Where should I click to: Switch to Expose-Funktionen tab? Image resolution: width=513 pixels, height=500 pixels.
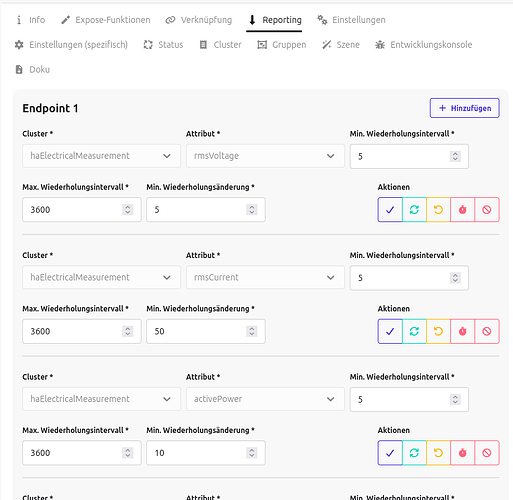[106, 20]
